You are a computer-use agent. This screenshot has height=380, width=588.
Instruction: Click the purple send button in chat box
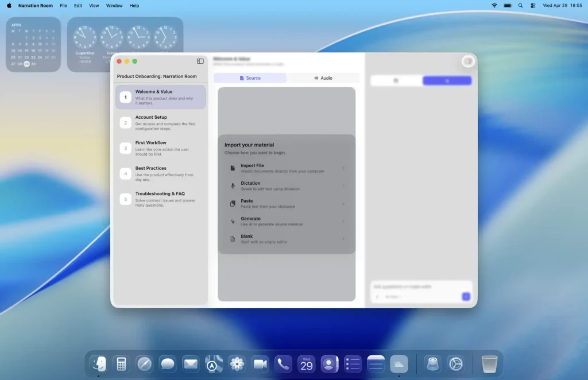tap(466, 296)
